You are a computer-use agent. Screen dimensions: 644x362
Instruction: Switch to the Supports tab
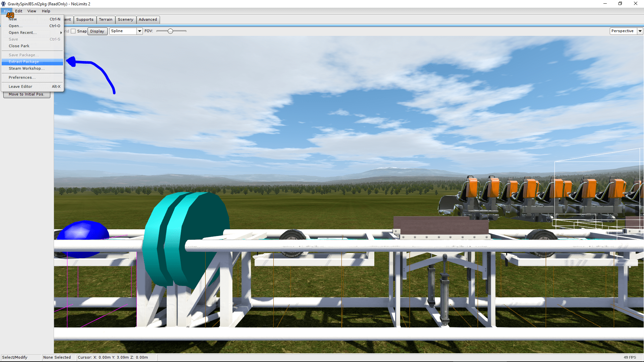(85, 19)
